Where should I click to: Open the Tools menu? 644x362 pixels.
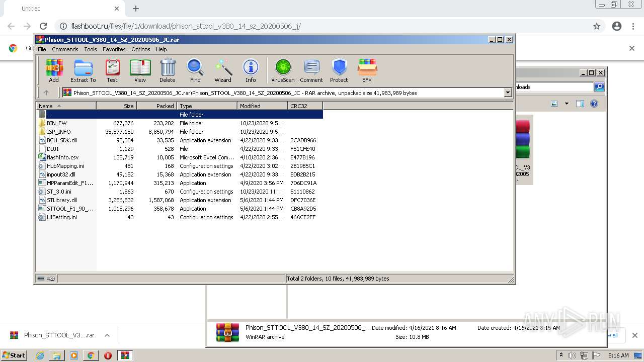pos(91,49)
